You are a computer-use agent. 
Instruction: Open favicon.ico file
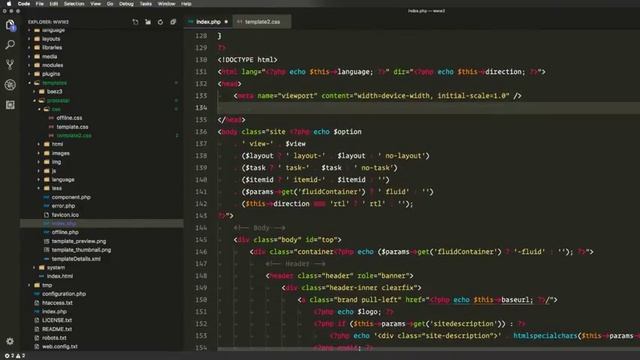[x=65, y=215]
